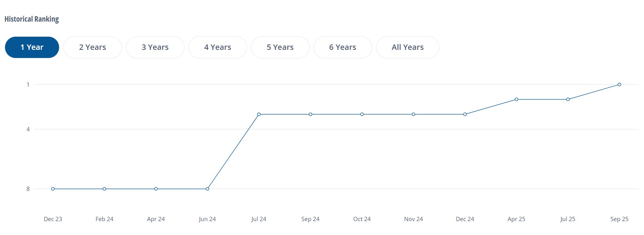Select the 1 Year range tab
Image resolution: width=644 pixels, height=235 pixels.
point(32,47)
